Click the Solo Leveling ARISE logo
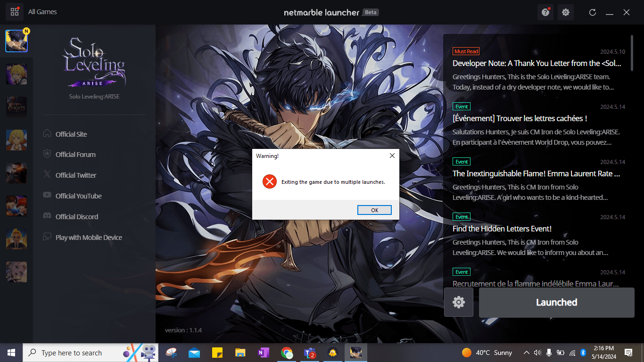 94,63
